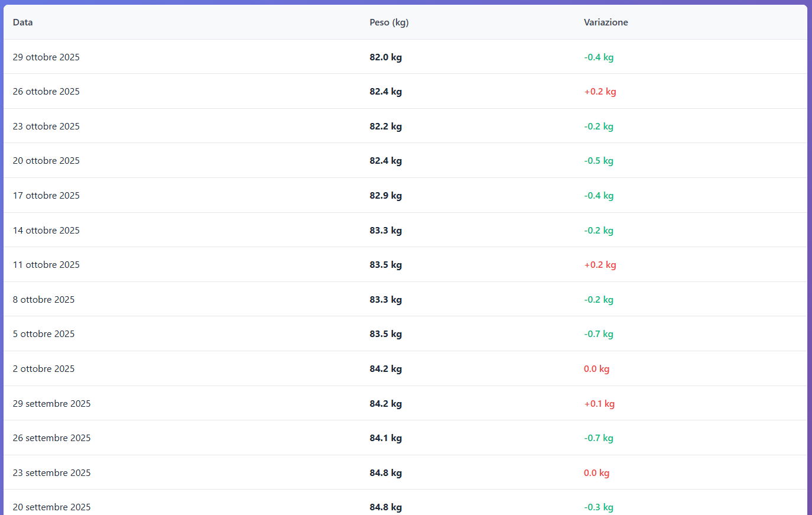Click the 82.2 kg weight value

click(x=385, y=126)
